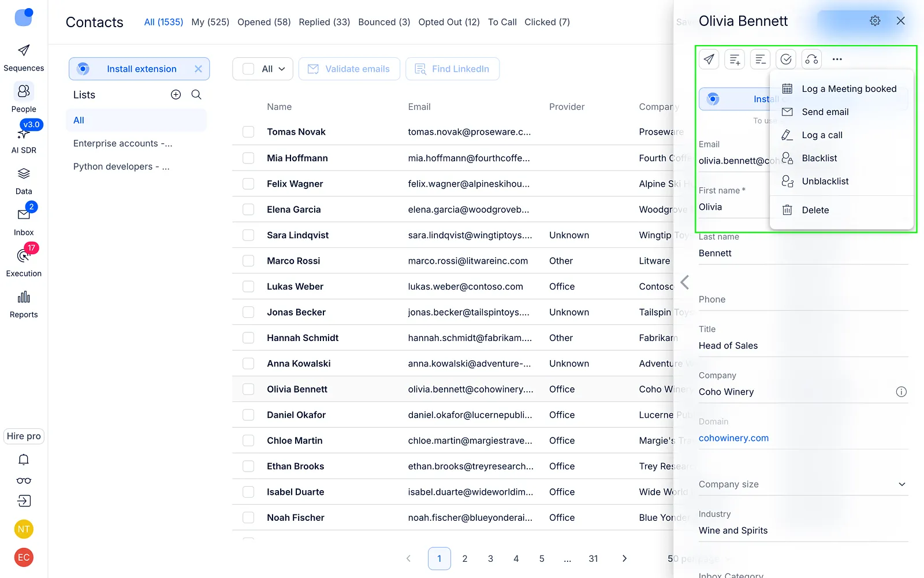Open the cohowinery.com domain link
The image size is (924, 578).
tap(733, 438)
